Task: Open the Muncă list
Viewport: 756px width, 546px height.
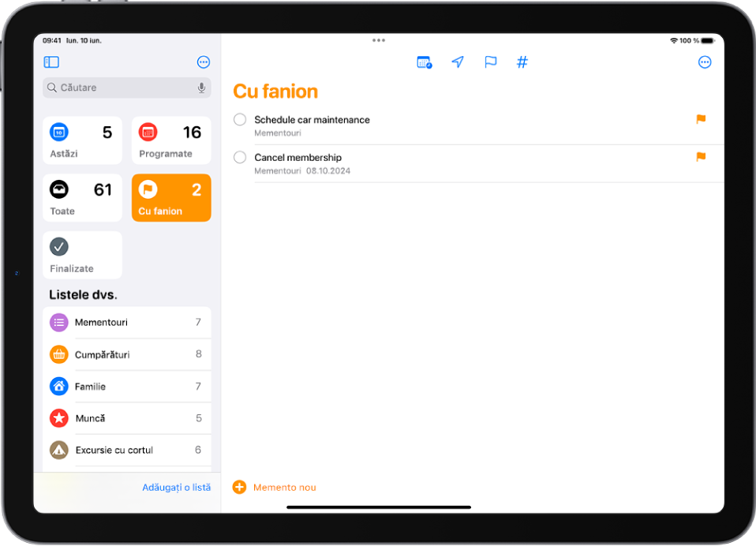Action: tap(127, 418)
